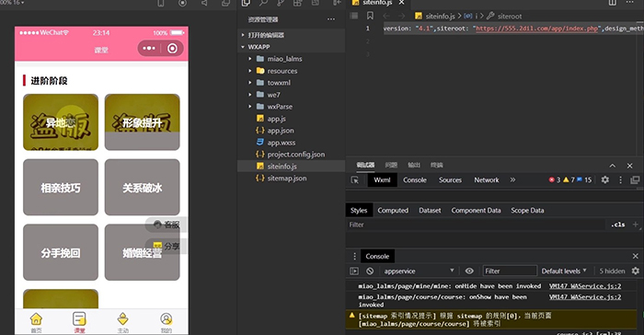Navigate back with editor left arrow
The image size is (644, 335).
pos(386,16)
